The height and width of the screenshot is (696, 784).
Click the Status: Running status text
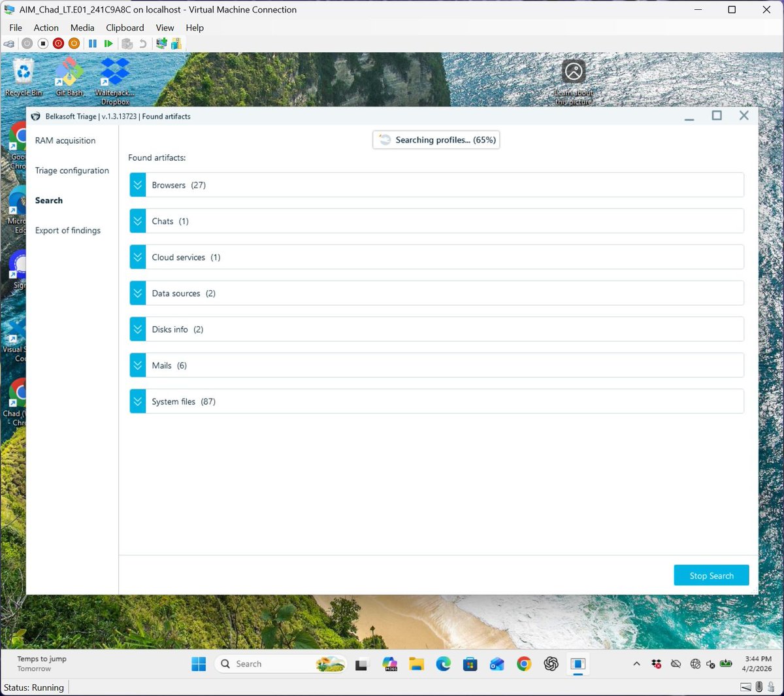coord(34,688)
